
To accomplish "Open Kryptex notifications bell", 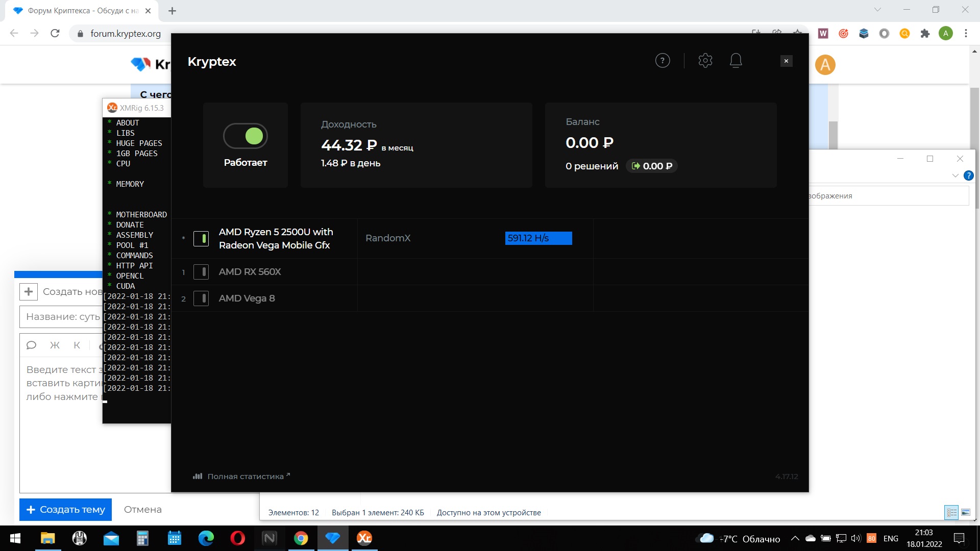I will [x=736, y=60].
